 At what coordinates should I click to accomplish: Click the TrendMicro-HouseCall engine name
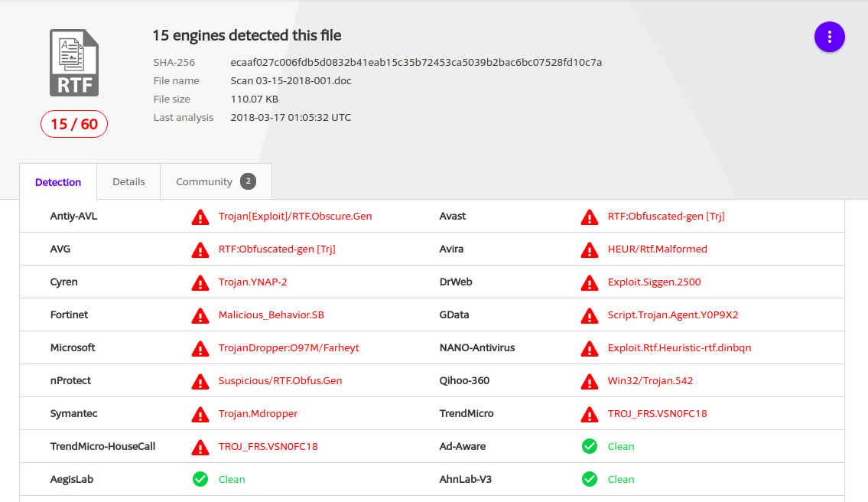click(x=102, y=446)
